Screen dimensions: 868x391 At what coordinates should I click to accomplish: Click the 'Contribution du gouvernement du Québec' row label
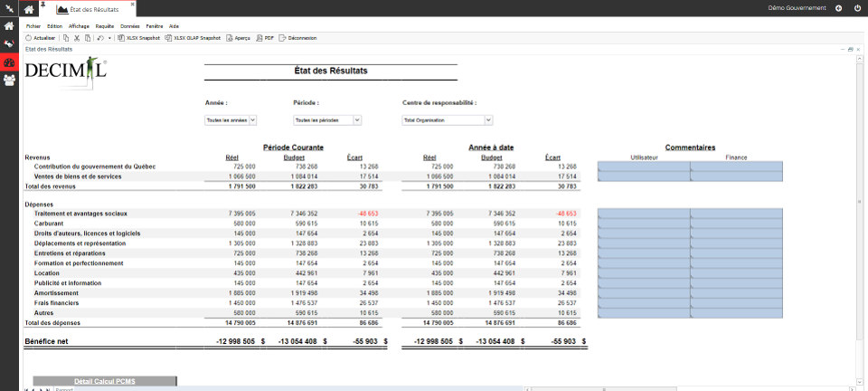pyautogui.click(x=95, y=167)
